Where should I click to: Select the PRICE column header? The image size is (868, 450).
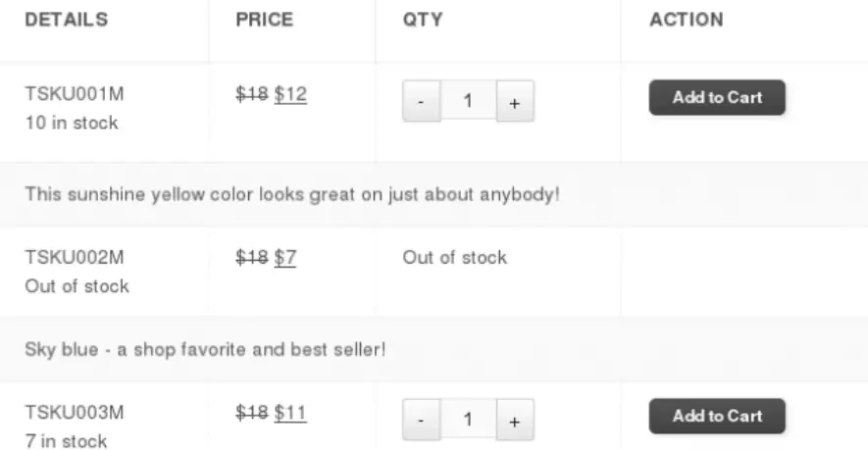point(265,20)
